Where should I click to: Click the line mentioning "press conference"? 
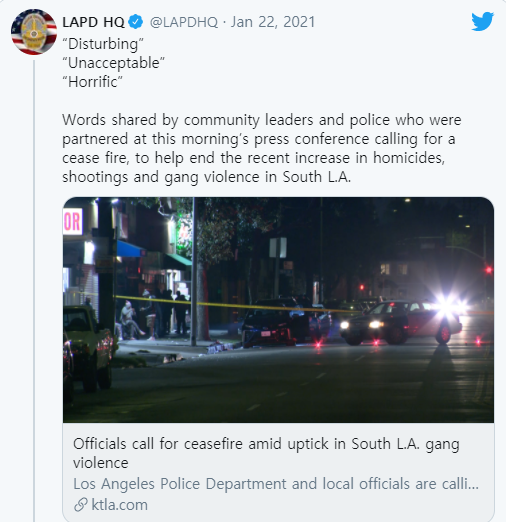click(x=259, y=139)
